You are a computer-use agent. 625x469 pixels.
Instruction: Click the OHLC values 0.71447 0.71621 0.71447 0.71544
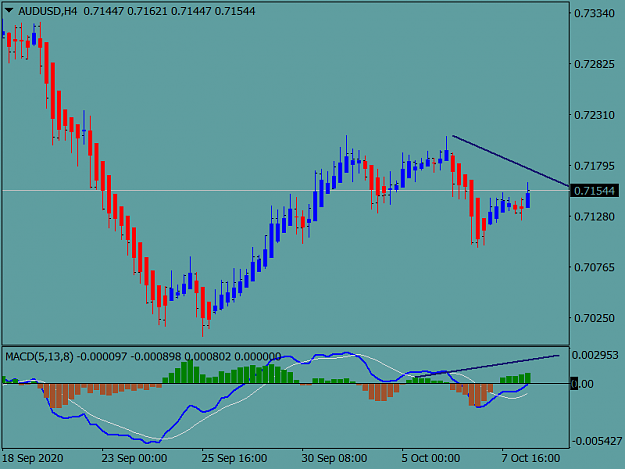click(169, 11)
